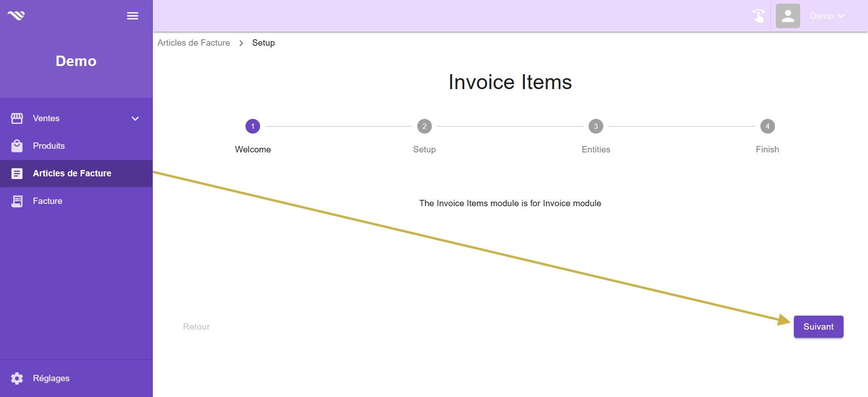The width and height of the screenshot is (868, 397).
Task: Click the Entities step label
Action: pos(596,150)
